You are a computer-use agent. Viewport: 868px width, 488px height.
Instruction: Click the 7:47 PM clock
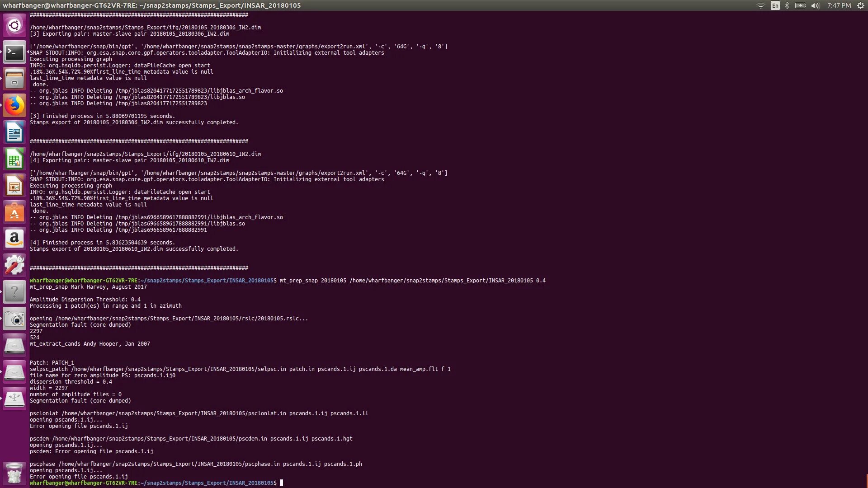(839, 5)
